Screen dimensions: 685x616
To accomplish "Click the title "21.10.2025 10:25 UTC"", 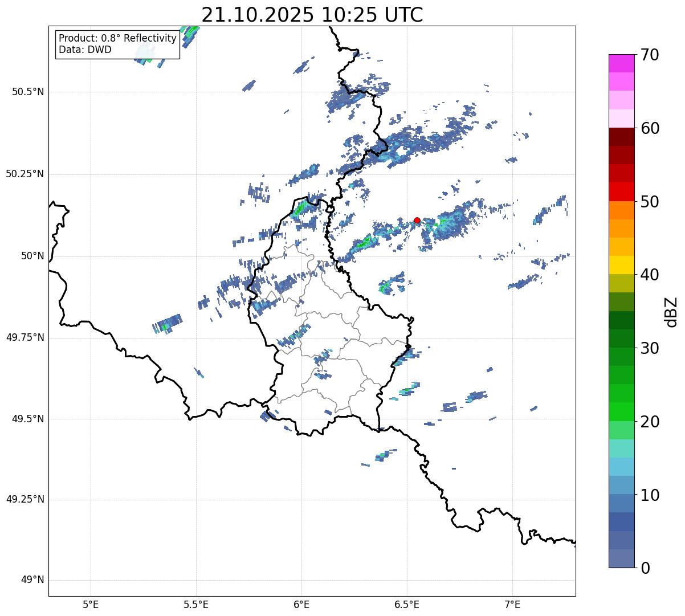I will pyautogui.click(x=312, y=15).
